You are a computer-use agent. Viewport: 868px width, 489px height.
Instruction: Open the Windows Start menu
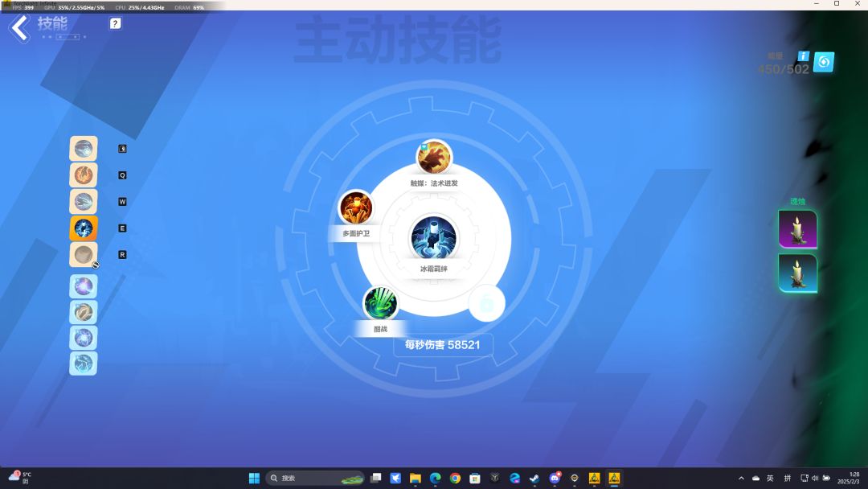(254, 478)
